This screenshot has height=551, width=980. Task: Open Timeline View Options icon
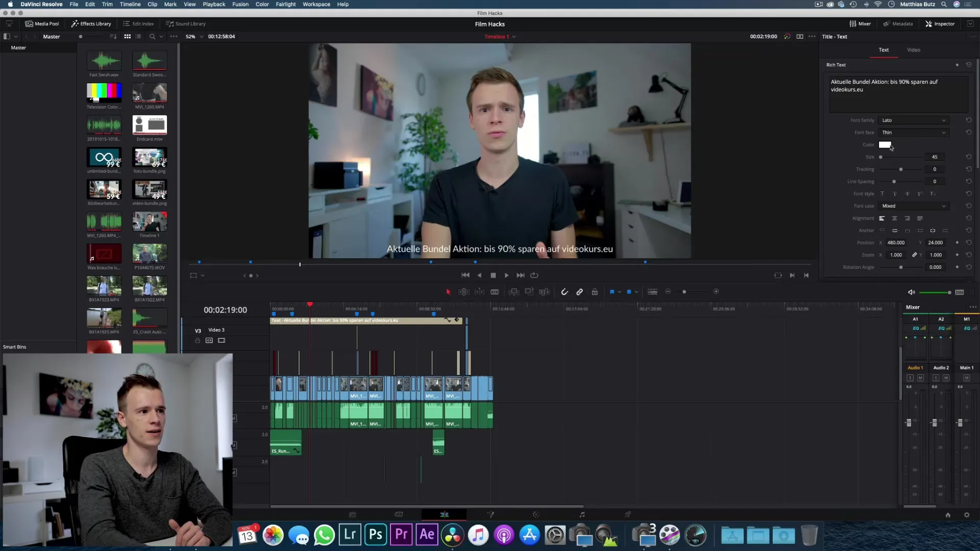(652, 292)
